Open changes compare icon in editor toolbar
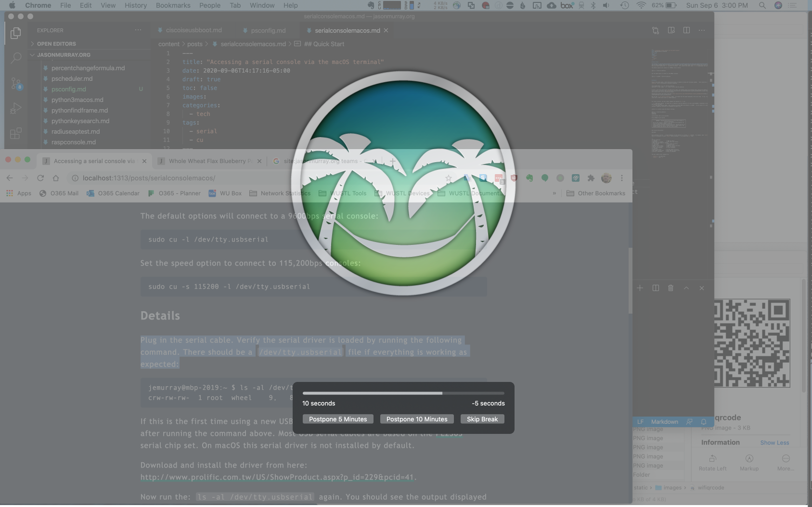 click(656, 30)
